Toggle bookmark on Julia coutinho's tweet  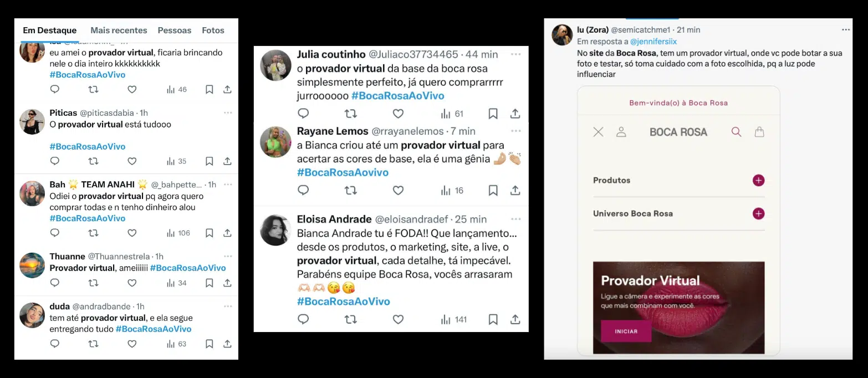(493, 114)
